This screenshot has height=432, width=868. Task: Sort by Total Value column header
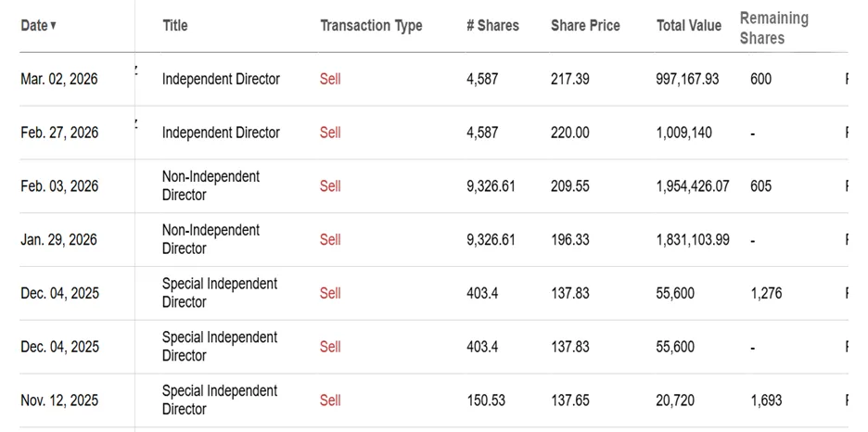pyautogui.click(x=689, y=26)
